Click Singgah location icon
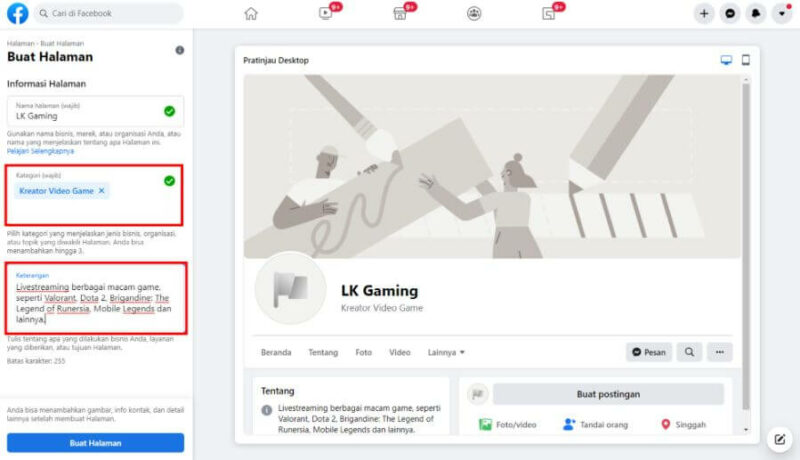Image resolution: width=800 pixels, height=460 pixels. [665, 424]
